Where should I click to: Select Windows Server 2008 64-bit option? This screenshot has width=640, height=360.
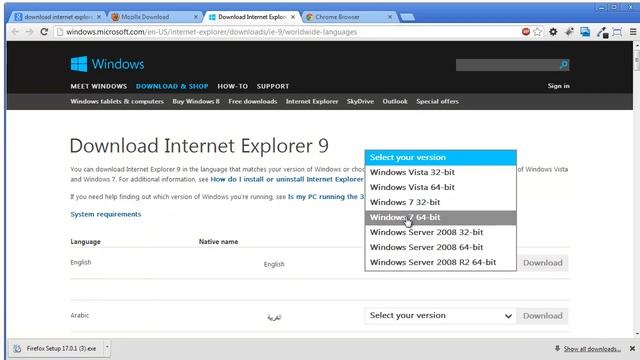coord(440,247)
